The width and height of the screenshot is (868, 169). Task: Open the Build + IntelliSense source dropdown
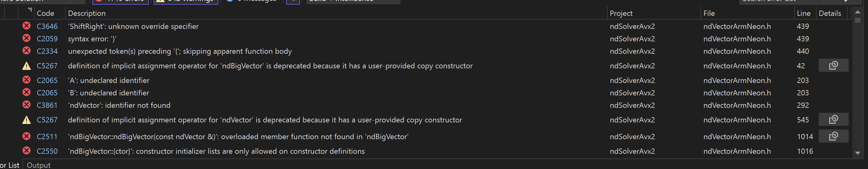(353, 1)
